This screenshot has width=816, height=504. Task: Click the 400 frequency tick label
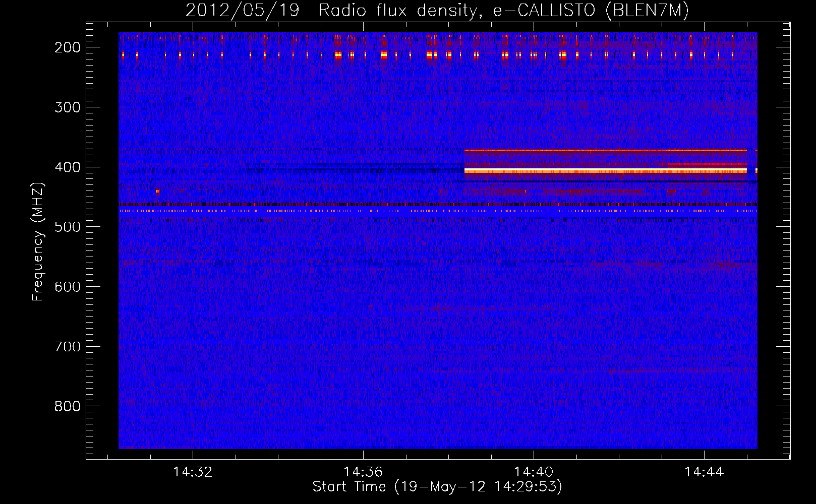coord(68,167)
